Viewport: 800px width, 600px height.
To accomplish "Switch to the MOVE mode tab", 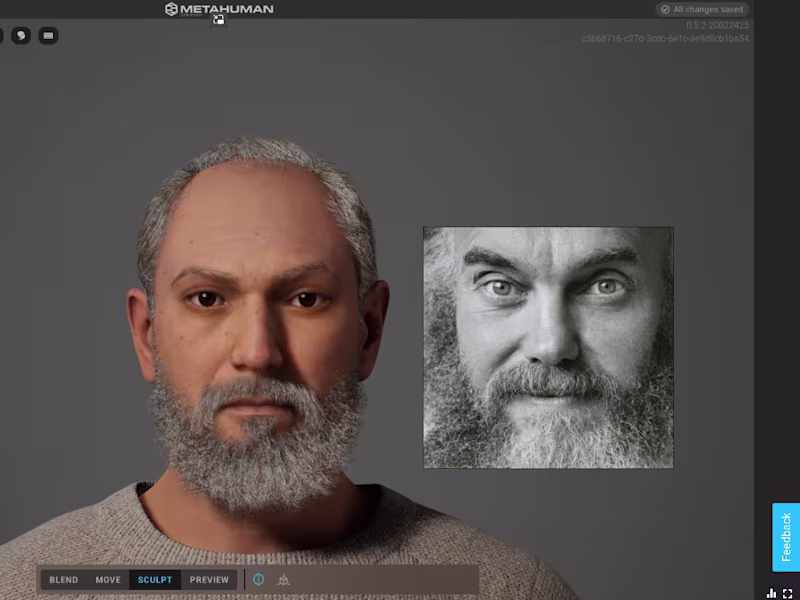I will click(108, 580).
